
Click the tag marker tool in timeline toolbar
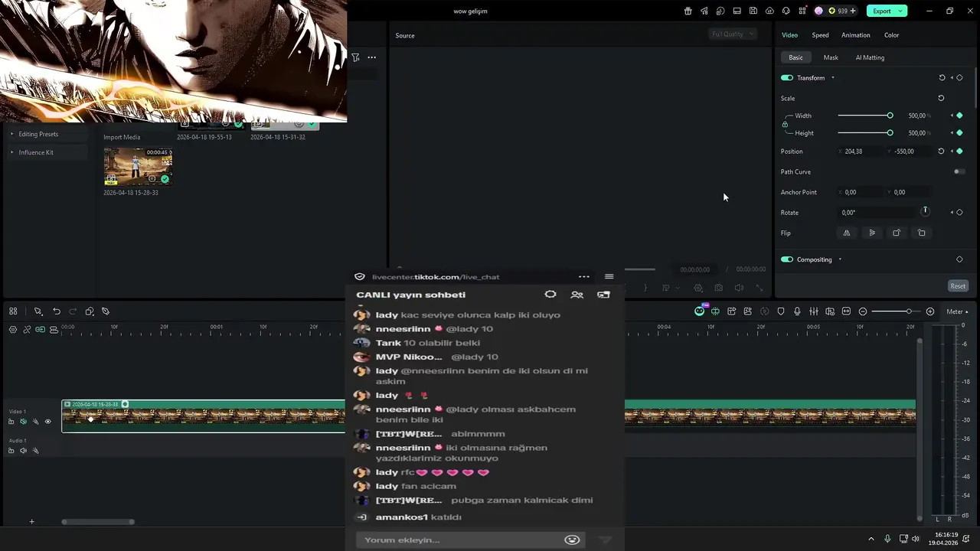click(x=106, y=311)
